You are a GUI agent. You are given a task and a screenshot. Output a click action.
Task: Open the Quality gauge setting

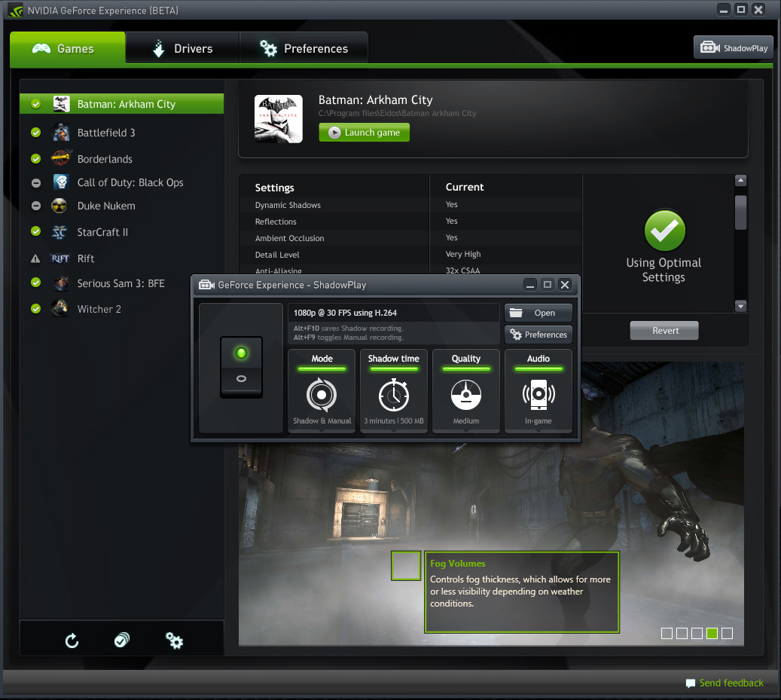pyautogui.click(x=465, y=390)
